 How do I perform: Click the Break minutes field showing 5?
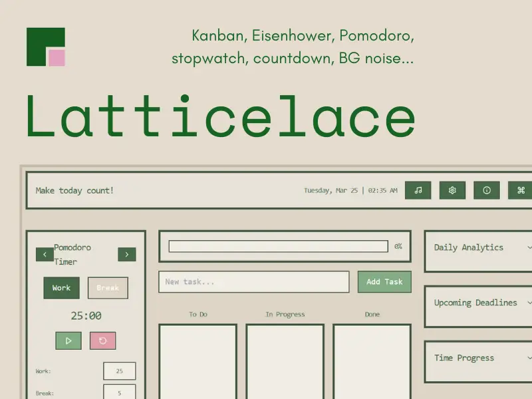[120, 392]
